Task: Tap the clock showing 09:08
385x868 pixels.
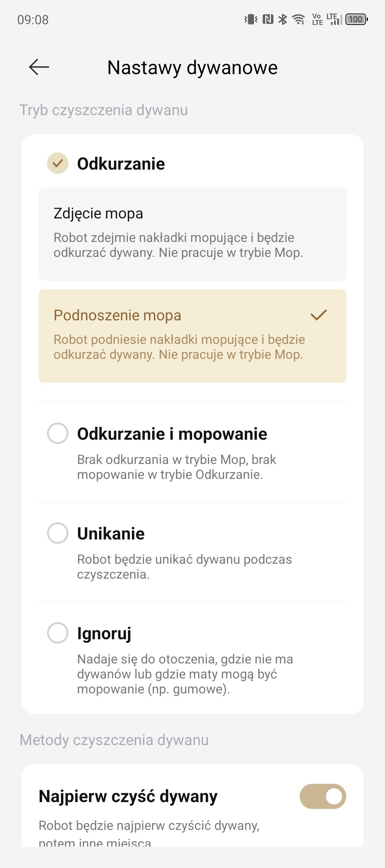Action: (x=33, y=20)
